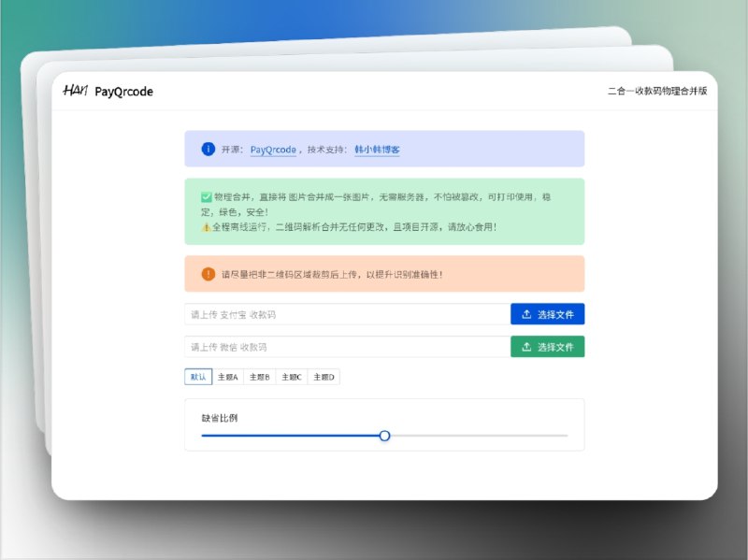Select the 默认 theme option
Screen dimensions: 748x560
click(x=197, y=377)
